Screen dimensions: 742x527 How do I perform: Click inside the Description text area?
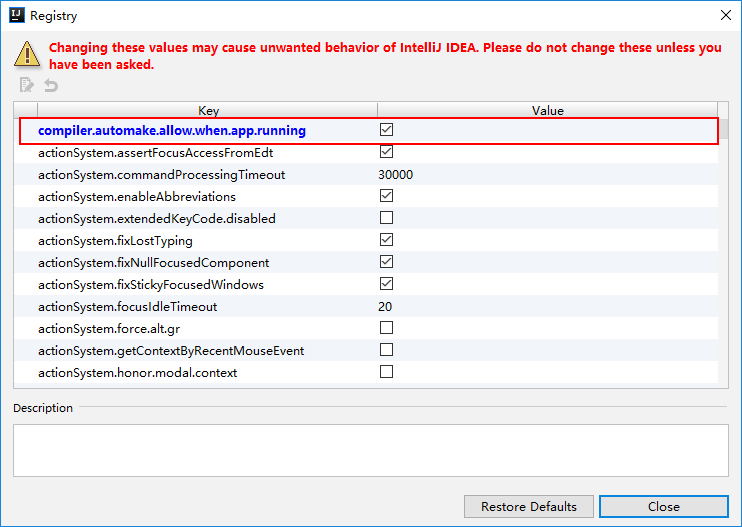[370, 450]
